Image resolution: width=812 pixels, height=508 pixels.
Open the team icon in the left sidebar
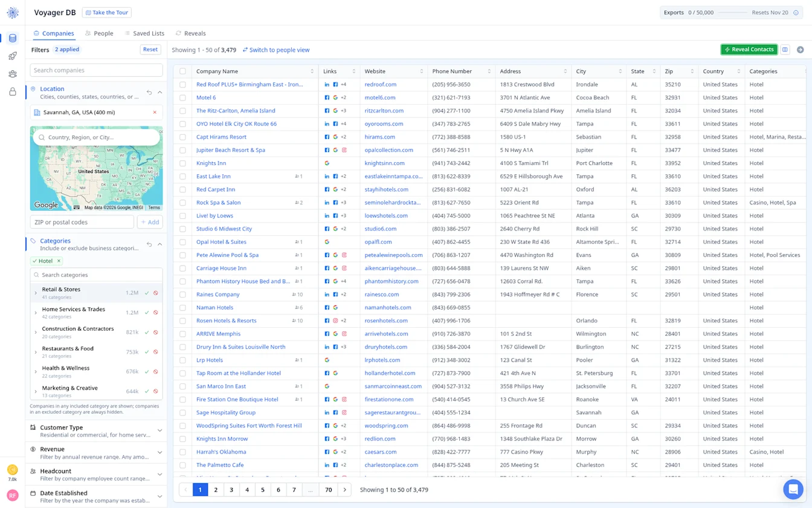pyautogui.click(x=13, y=74)
